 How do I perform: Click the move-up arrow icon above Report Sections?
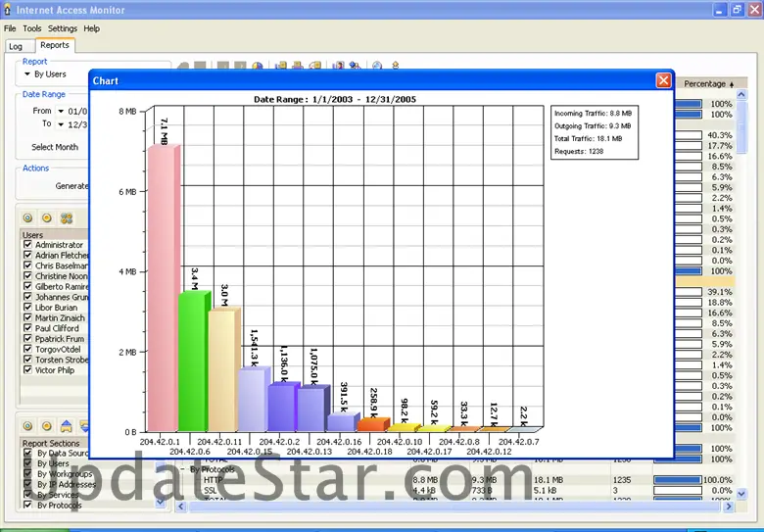[x=67, y=426]
